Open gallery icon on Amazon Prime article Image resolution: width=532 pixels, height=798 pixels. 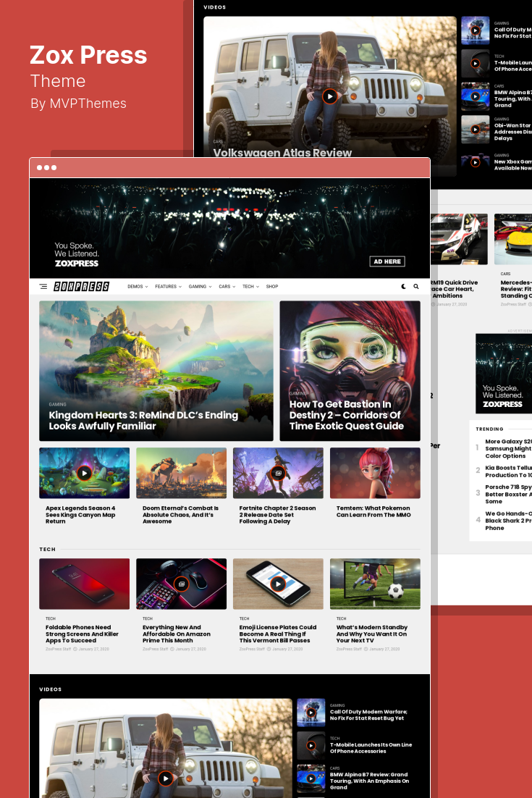pyautogui.click(x=181, y=584)
